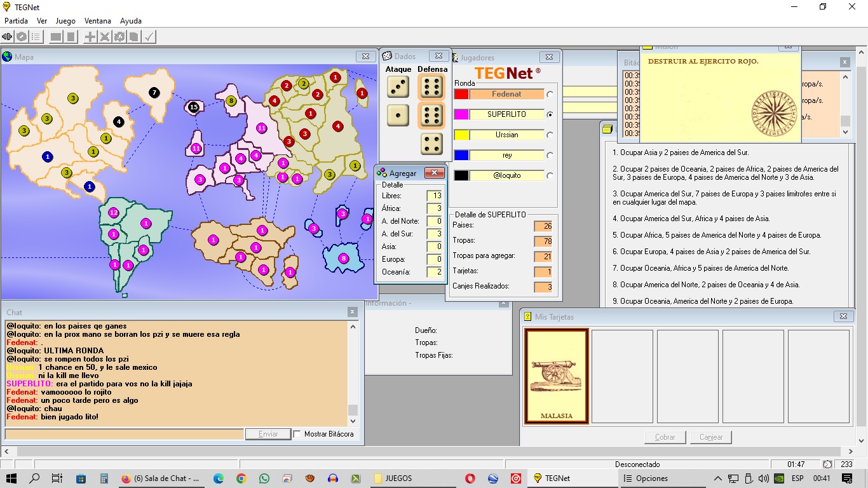
Task: Select the olive army marker with 8
Action: point(231,101)
